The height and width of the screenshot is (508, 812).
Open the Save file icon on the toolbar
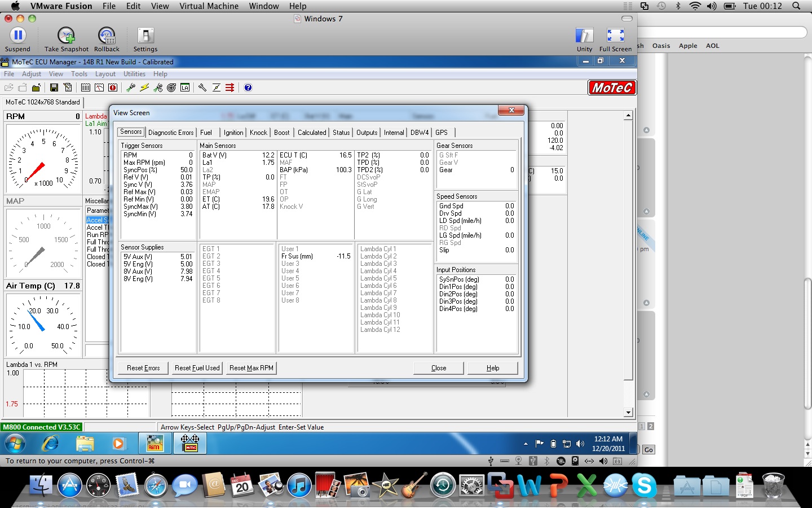[54, 87]
